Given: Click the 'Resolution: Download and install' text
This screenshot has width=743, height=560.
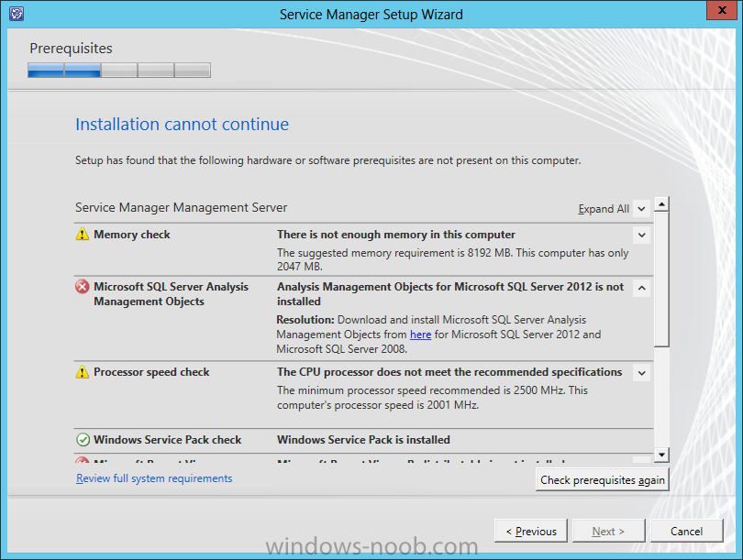Looking at the screenshot, I should point(438,335).
